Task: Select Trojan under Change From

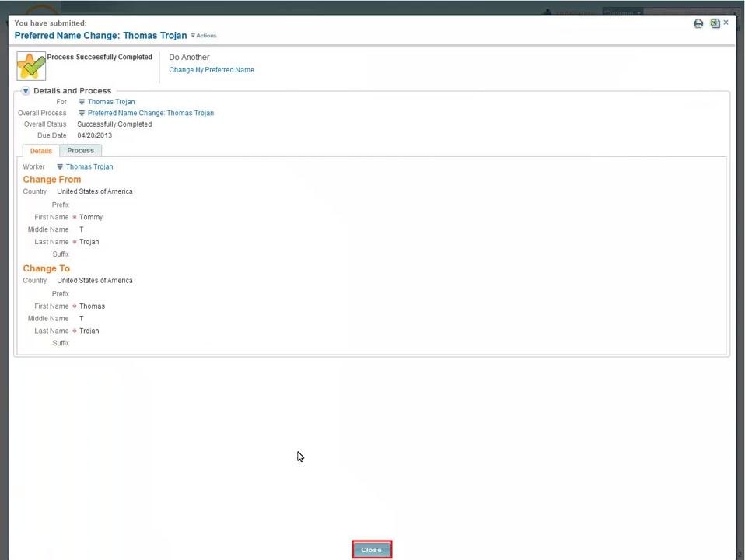Action: pyautogui.click(x=89, y=242)
